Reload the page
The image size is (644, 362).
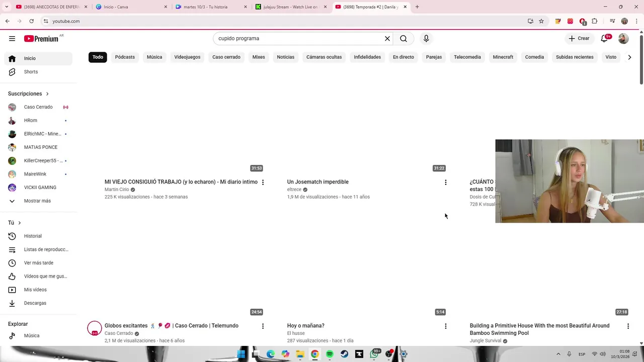pos(31,21)
